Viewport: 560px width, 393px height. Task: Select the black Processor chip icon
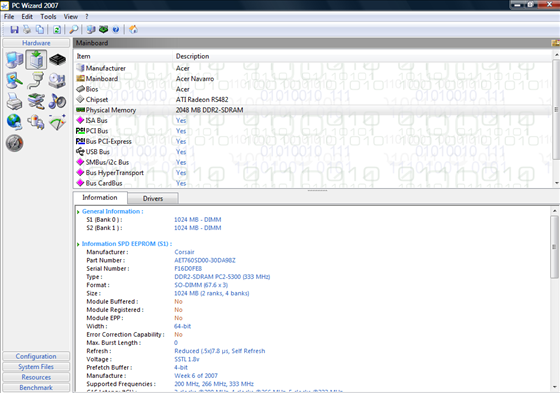pyautogui.click(x=58, y=60)
